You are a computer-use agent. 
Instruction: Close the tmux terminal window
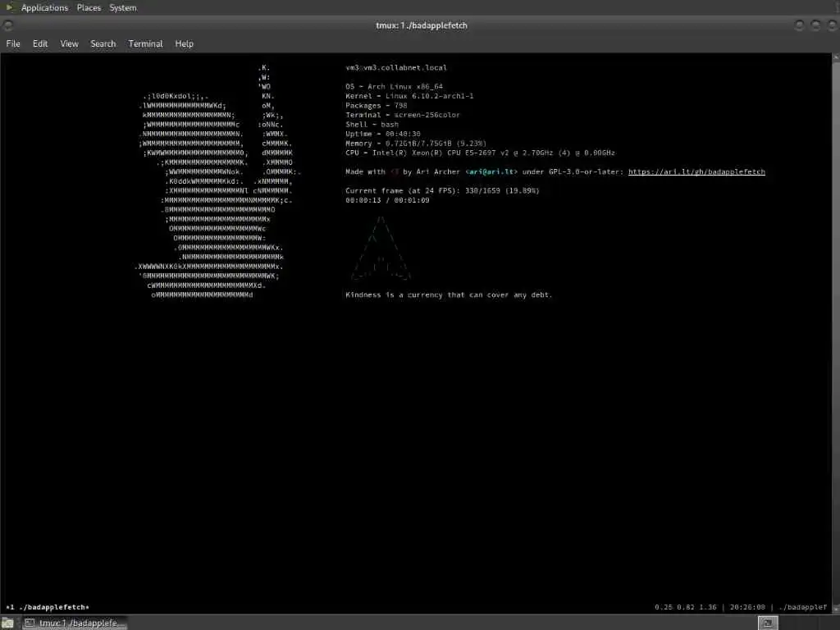pyautogui.click(x=832, y=25)
